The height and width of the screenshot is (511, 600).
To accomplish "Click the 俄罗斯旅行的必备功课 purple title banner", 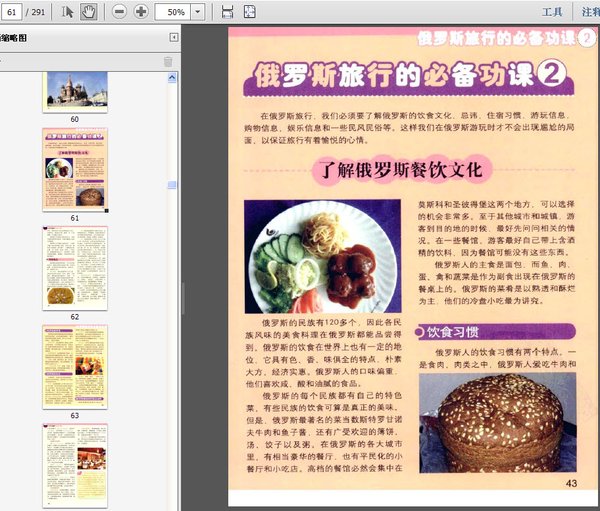I will 408,77.
